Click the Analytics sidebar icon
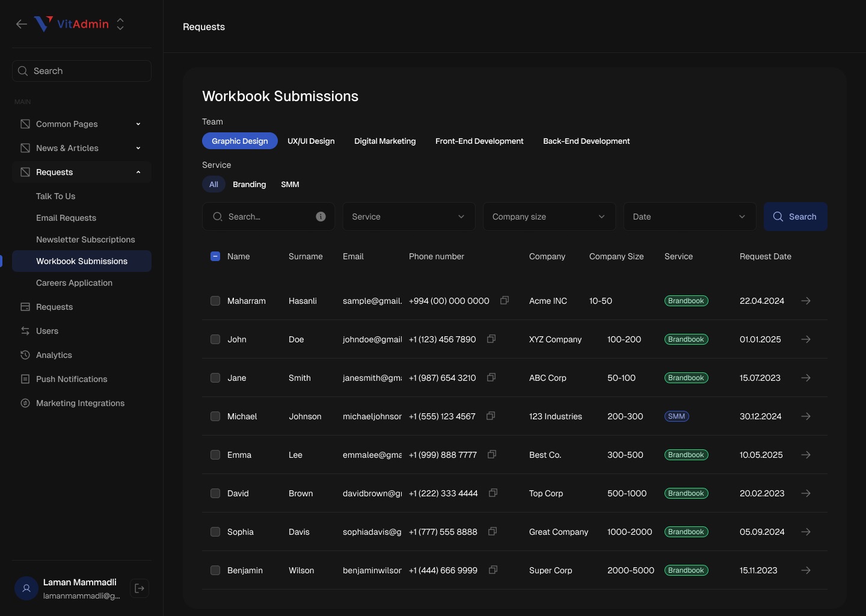Screen dimensions: 866x616 coord(25,355)
